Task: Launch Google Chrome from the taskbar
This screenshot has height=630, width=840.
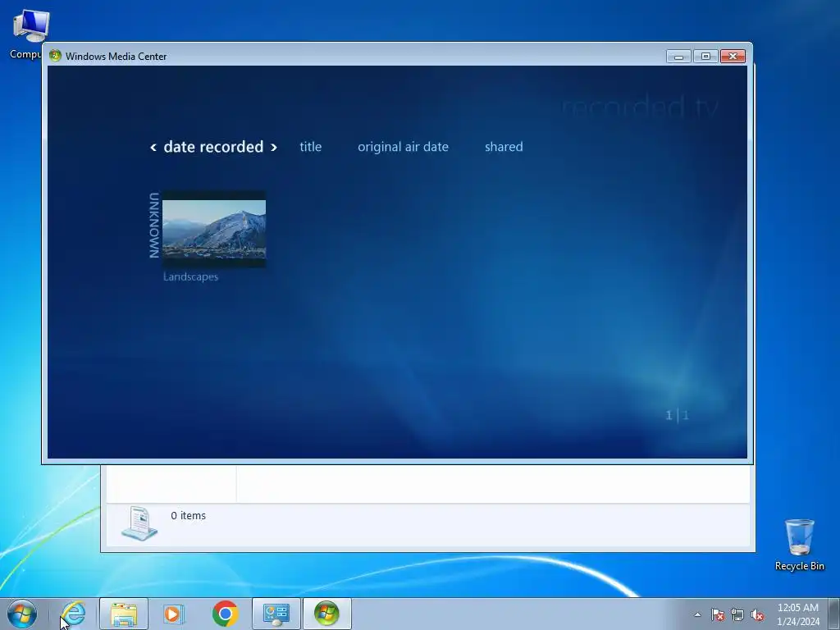Action: 225,614
